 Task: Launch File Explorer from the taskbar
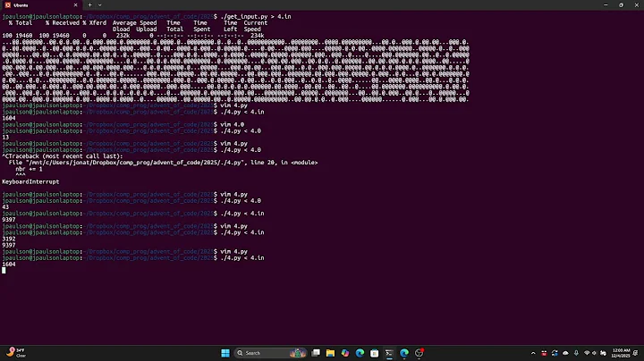click(330, 353)
